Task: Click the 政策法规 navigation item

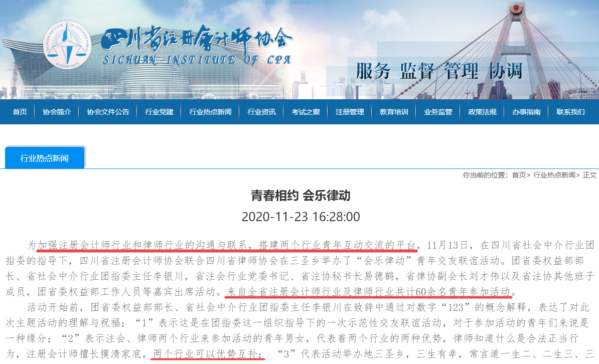Action: pos(482,112)
